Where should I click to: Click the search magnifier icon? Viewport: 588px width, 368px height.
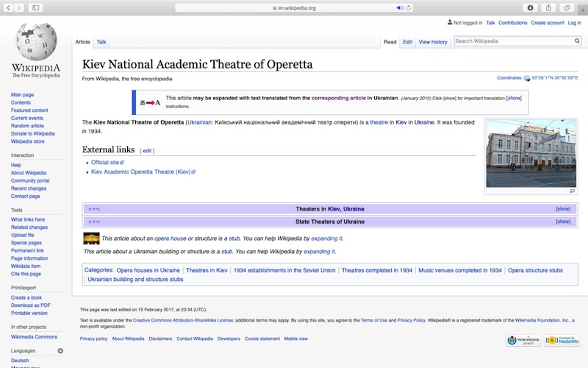577,41
